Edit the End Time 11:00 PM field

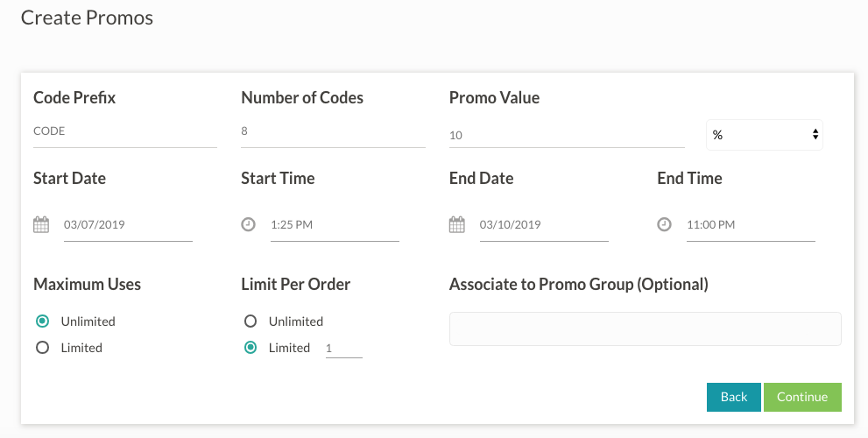[x=751, y=225]
